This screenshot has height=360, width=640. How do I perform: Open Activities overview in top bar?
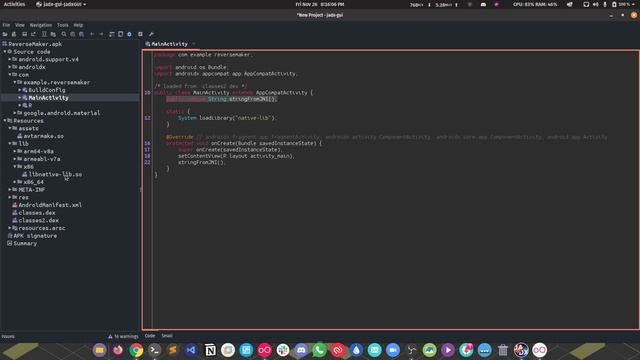pos(14,4)
